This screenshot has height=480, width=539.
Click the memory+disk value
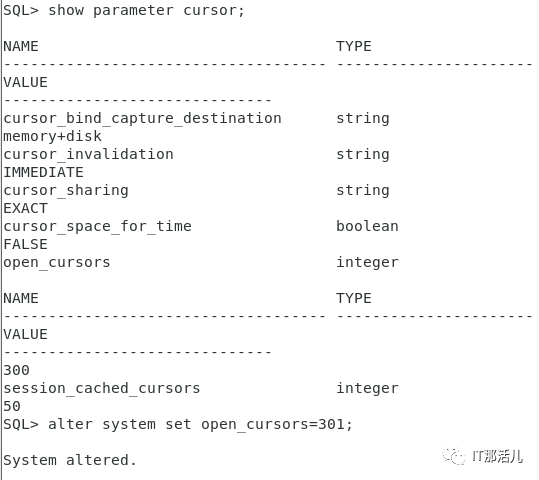tap(53, 137)
